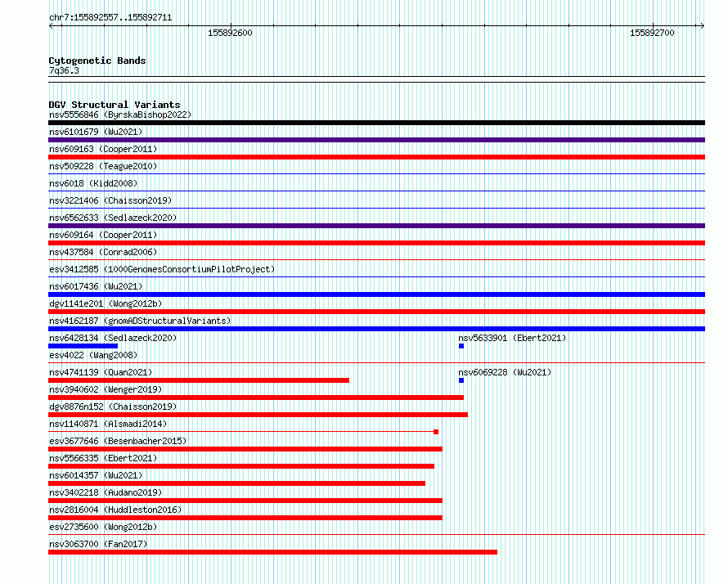Select the red esv3677646 variant bar

click(245, 449)
